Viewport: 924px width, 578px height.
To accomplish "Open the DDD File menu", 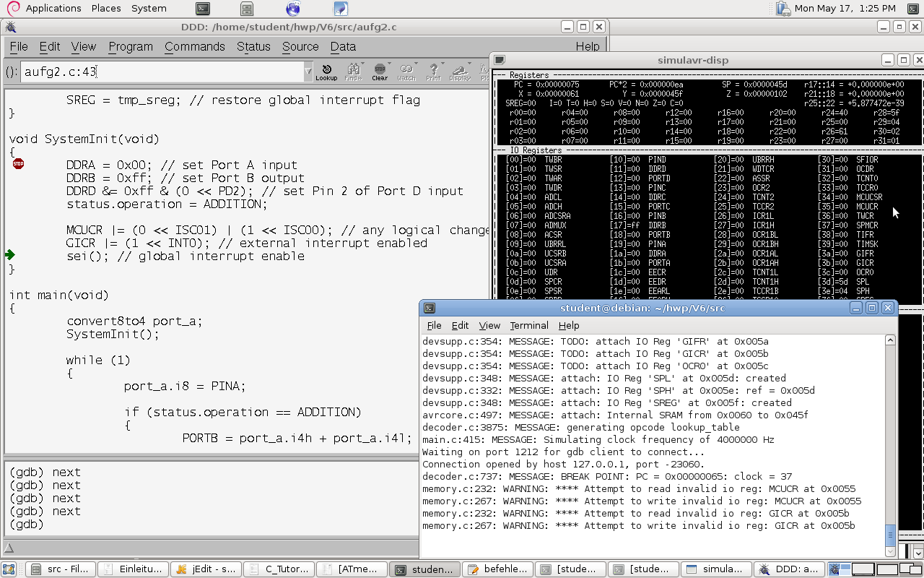I will (x=19, y=46).
